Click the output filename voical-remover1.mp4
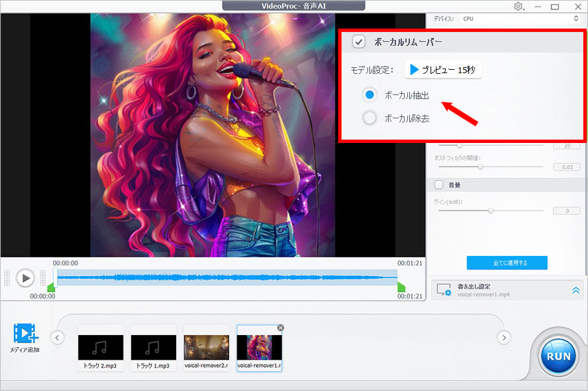The width and height of the screenshot is (588, 391). pyautogui.click(x=483, y=295)
